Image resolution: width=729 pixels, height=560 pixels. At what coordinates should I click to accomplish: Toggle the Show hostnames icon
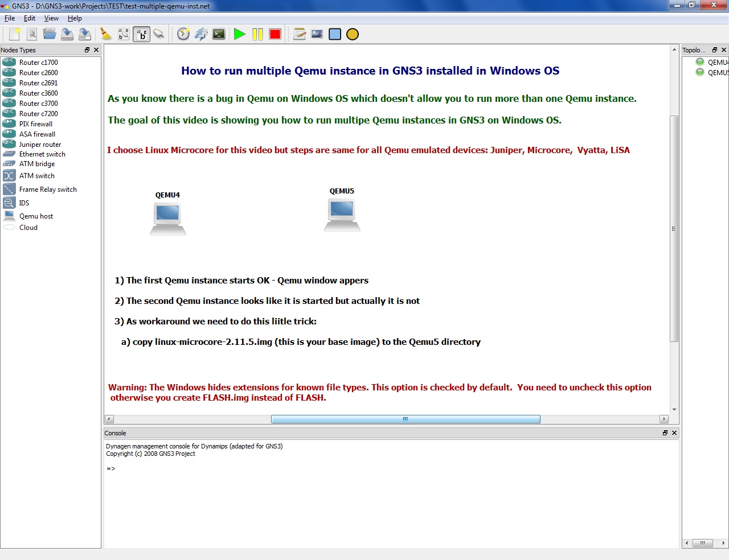click(x=141, y=34)
